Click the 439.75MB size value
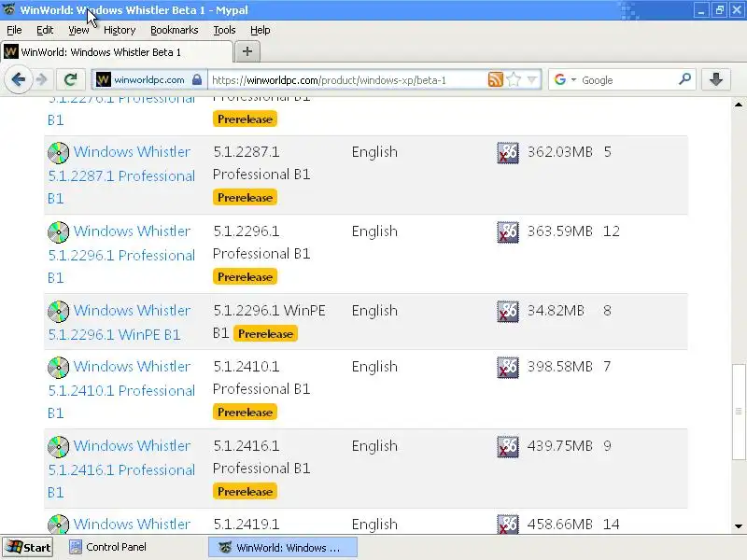The image size is (747, 560). click(x=559, y=446)
